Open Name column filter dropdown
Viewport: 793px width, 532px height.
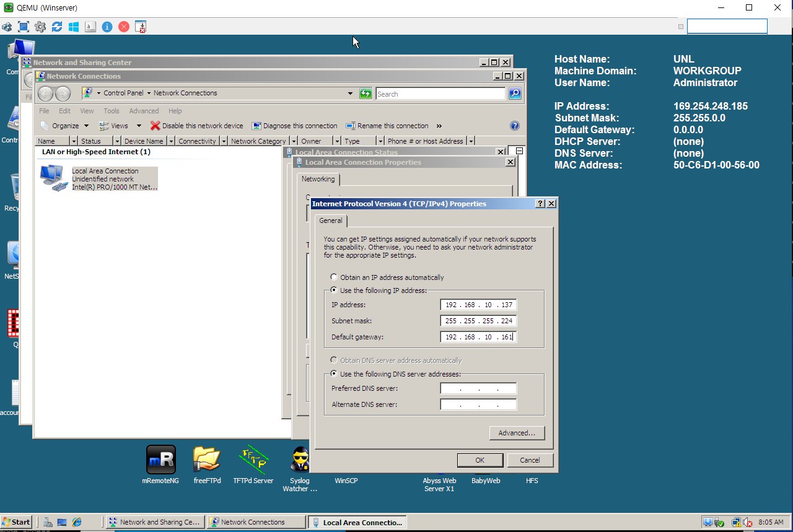pyautogui.click(x=74, y=141)
